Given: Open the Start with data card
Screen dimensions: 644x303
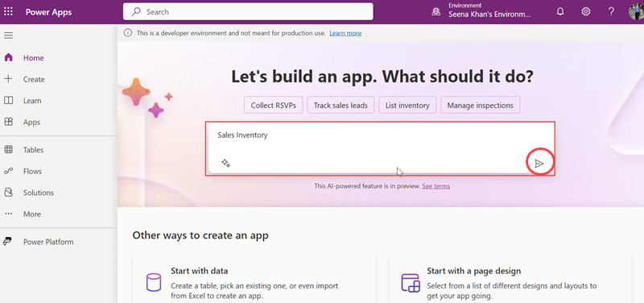Looking at the screenshot, I should pos(254,278).
